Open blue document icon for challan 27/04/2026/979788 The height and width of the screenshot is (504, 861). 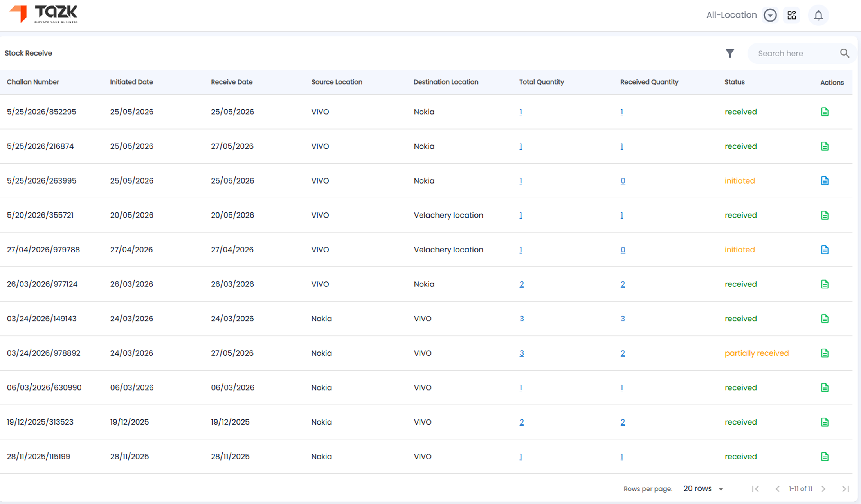pos(825,250)
